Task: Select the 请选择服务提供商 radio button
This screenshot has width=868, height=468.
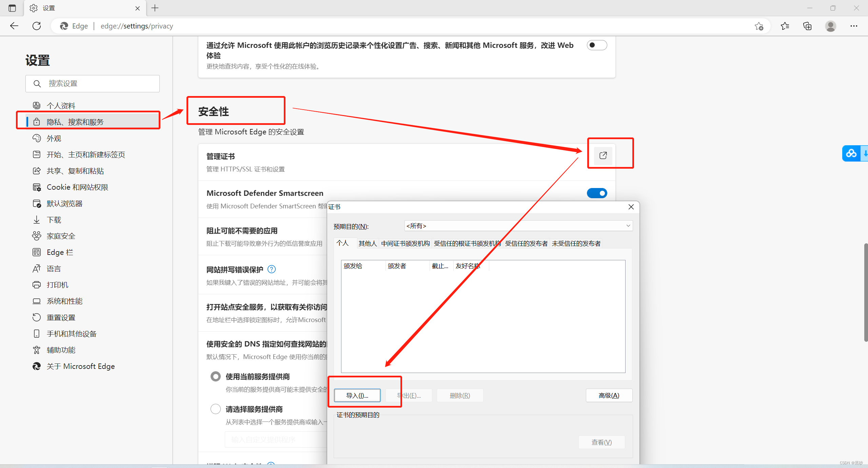Action: pyautogui.click(x=216, y=409)
